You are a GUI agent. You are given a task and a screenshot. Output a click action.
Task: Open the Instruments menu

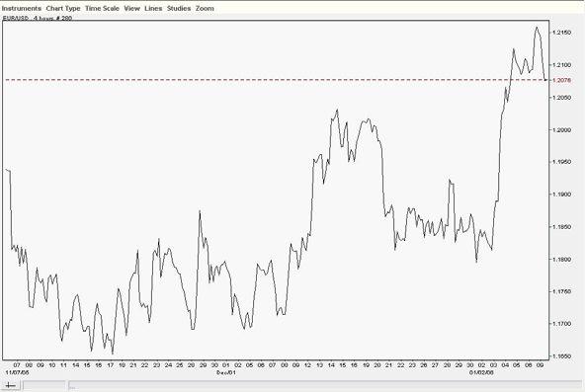22,8
